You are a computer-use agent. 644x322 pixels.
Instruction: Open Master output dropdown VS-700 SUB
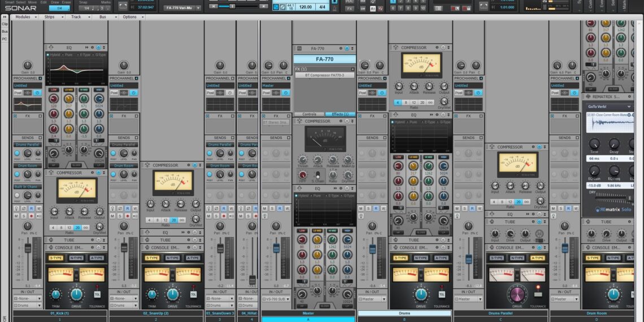pyautogui.click(x=276, y=299)
